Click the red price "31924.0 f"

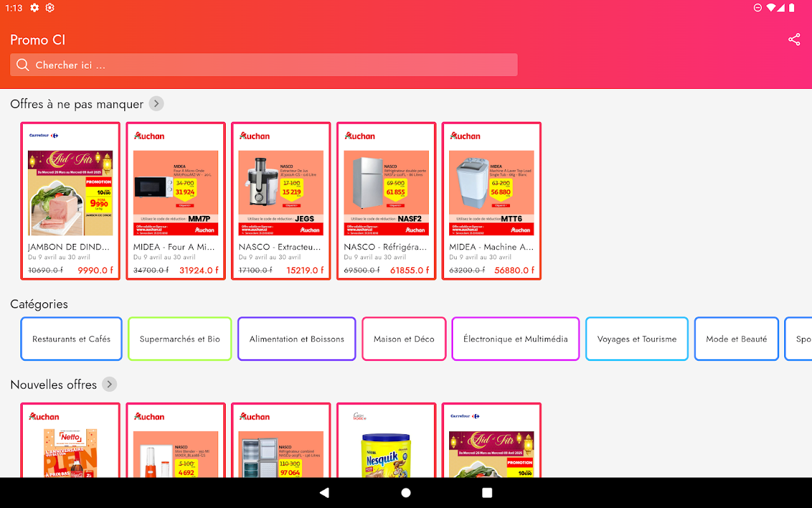(x=199, y=270)
